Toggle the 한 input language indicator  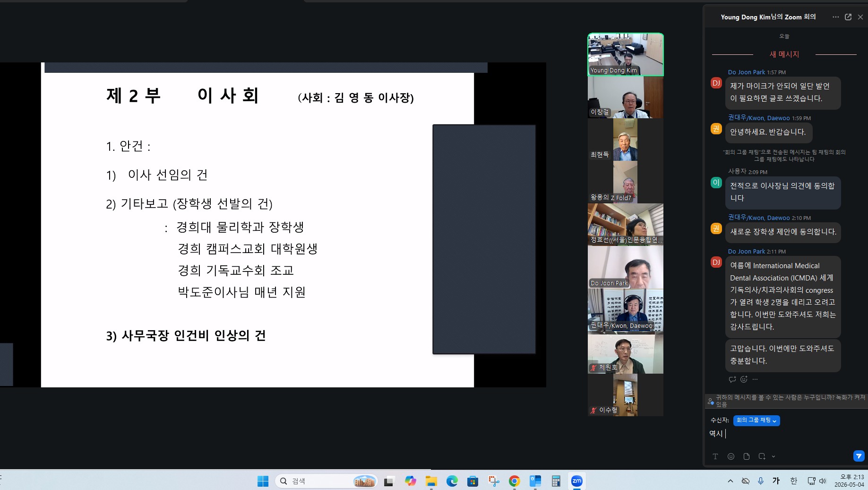point(794,481)
